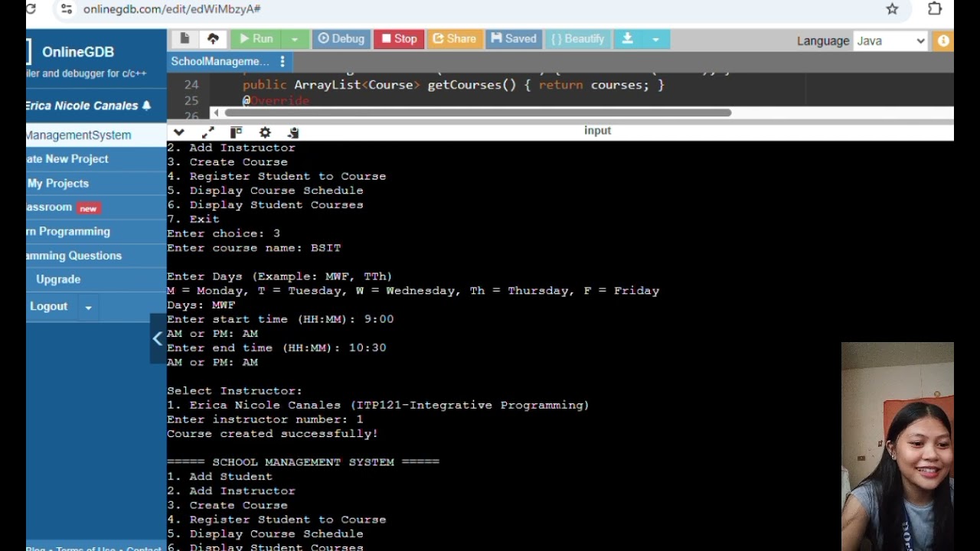Click line number 25 in the gutter
980x551 pixels.
191,100
